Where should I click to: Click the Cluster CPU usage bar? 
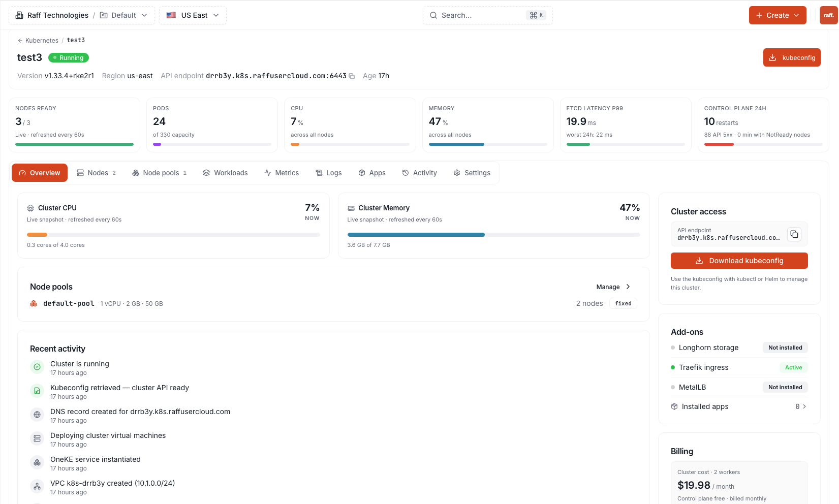pyautogui.click(x=173, y=235)
